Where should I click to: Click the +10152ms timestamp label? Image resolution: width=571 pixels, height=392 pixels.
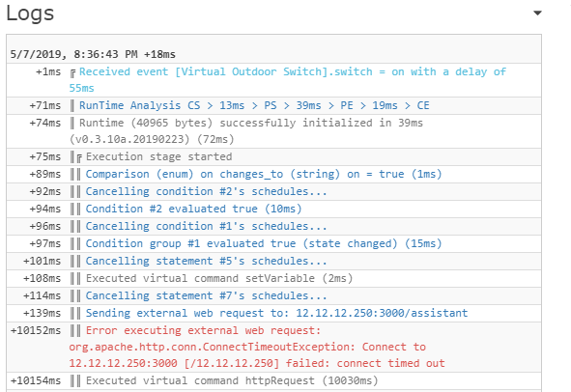(x=36, y=330)
